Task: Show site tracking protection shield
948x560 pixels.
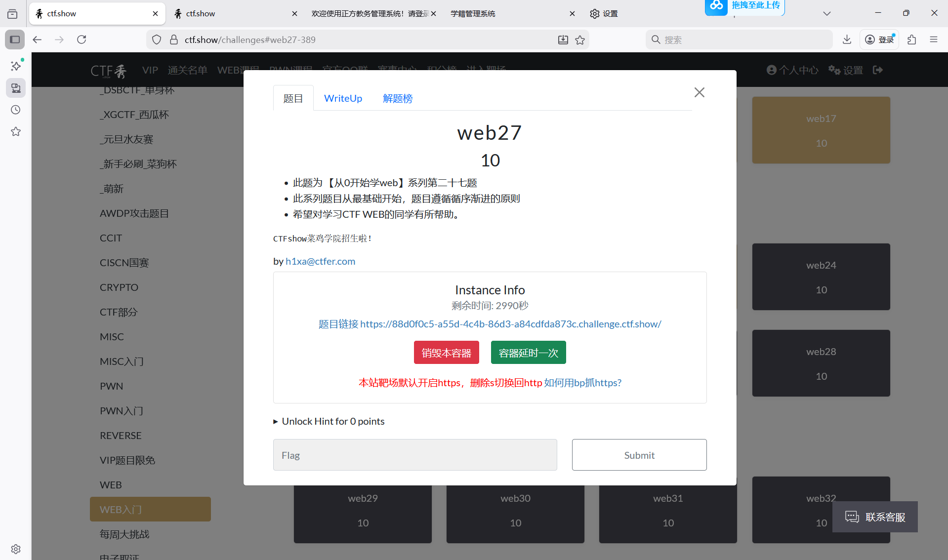Action: [157, 40]
